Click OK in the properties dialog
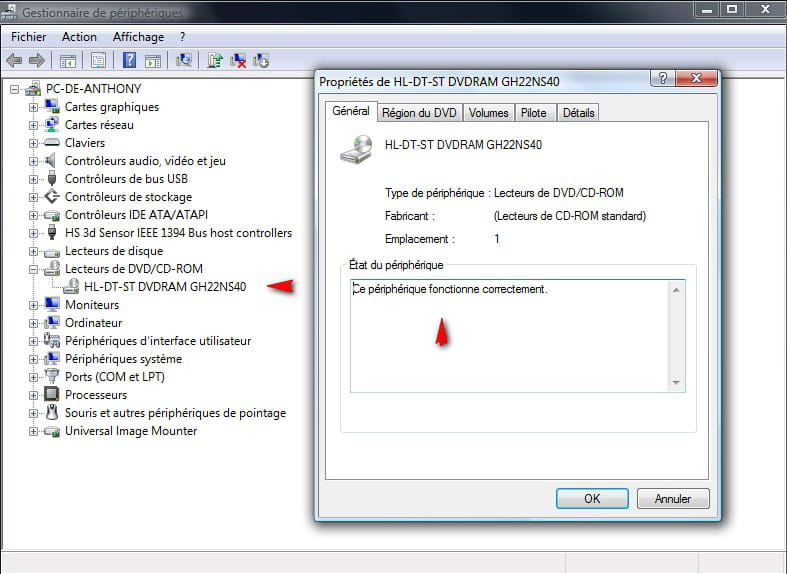787x574 pixels. coord(592,499)
